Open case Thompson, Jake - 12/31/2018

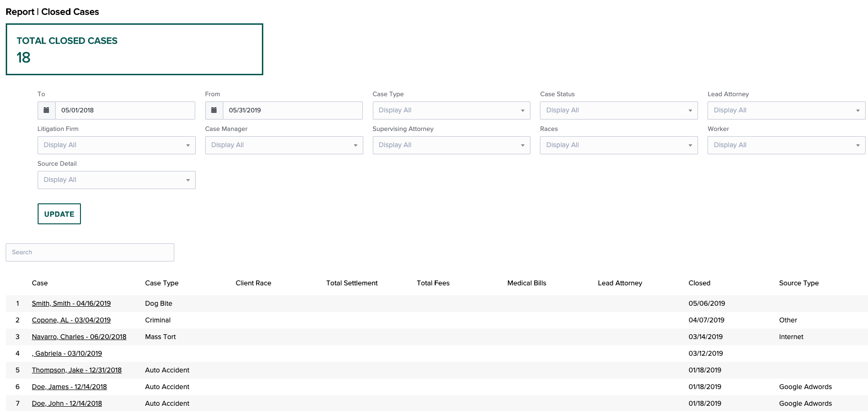tap(77, 370)
